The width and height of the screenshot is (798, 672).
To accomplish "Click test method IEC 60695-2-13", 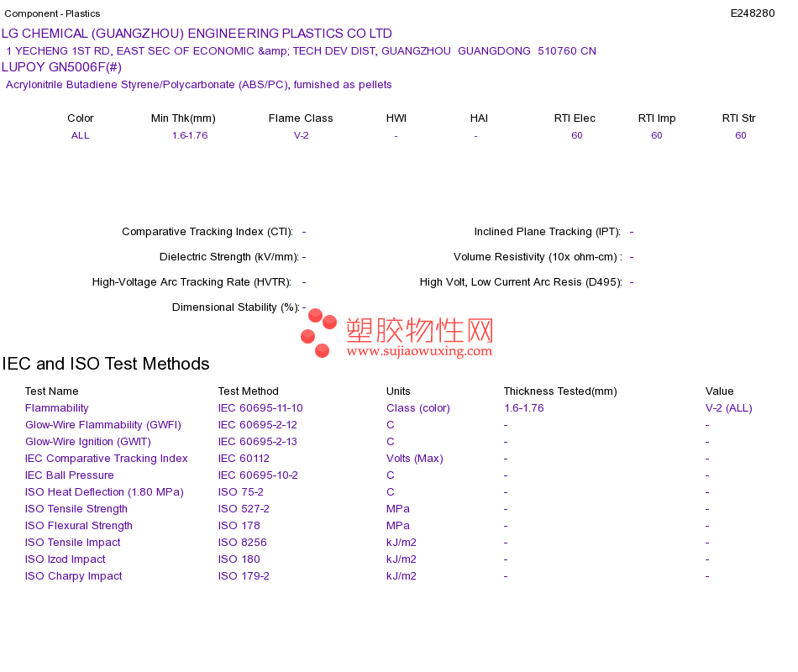I will pyautogui.click(x=258, y=442).
